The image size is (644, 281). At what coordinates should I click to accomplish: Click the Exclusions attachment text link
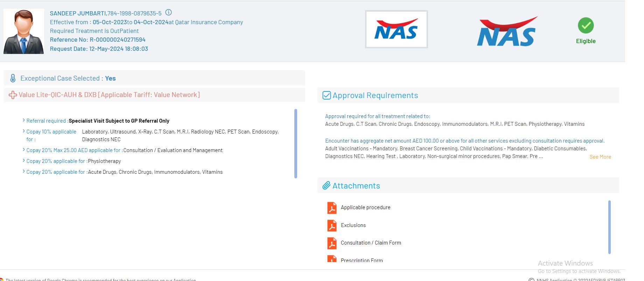353,225
